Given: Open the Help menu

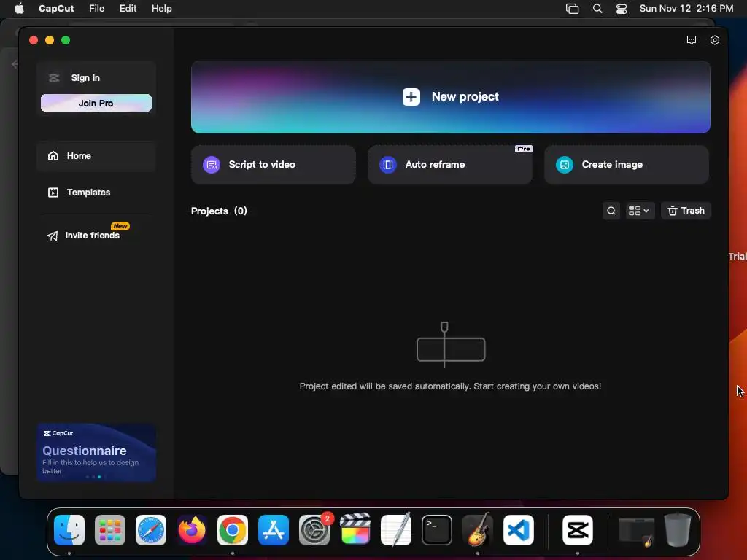Looking at the screenshot, I should (161, 9).
